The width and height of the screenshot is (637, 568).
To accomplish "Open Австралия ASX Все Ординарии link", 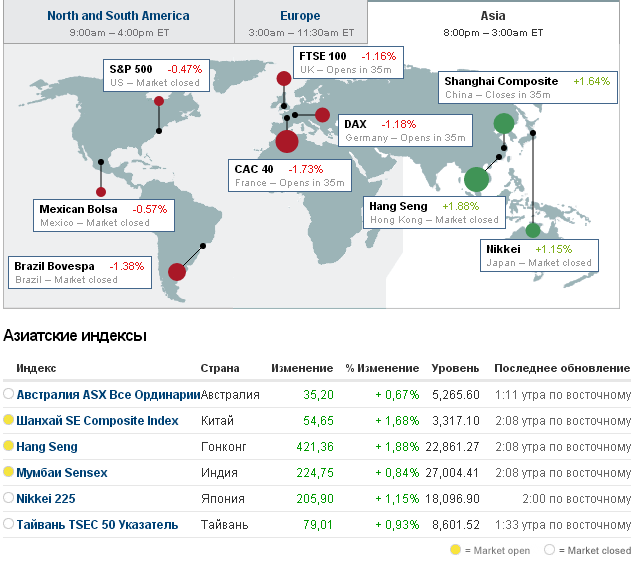I will click(108, 395).
